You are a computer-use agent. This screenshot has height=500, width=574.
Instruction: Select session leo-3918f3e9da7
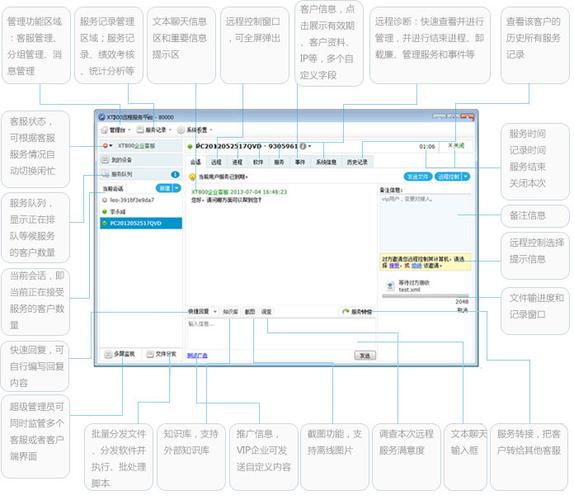pos(141,200)
